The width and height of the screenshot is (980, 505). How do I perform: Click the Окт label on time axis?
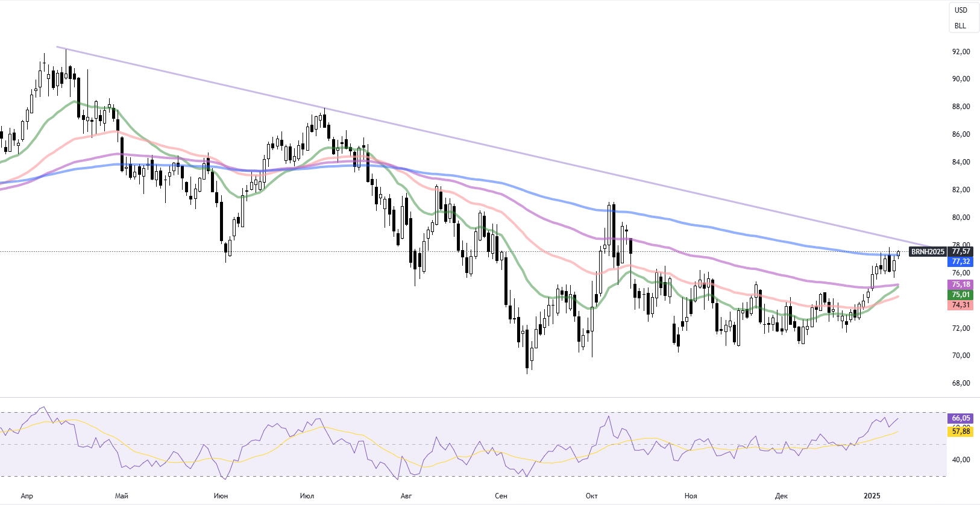[x=592, y=496]
